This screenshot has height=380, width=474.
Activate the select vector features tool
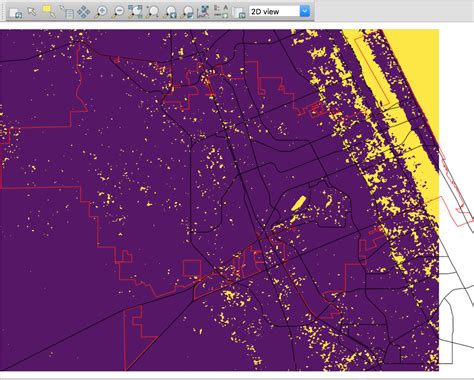(x=49, y=11)
